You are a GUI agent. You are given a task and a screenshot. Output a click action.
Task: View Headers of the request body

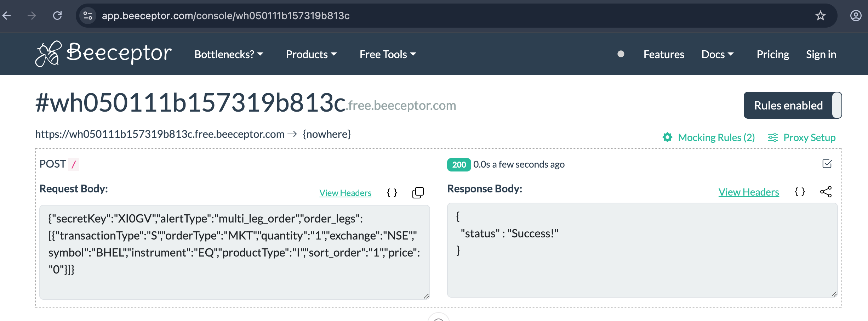pos(345,193)
